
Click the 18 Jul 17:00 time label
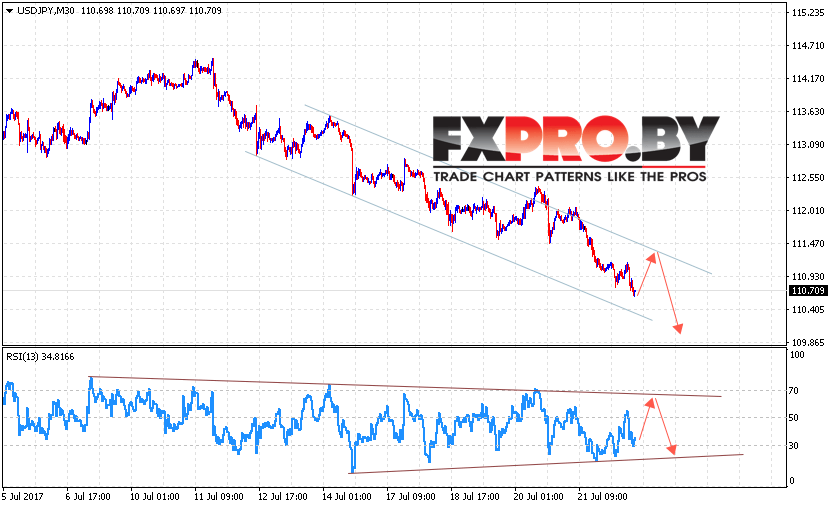[x=474, y=497]
